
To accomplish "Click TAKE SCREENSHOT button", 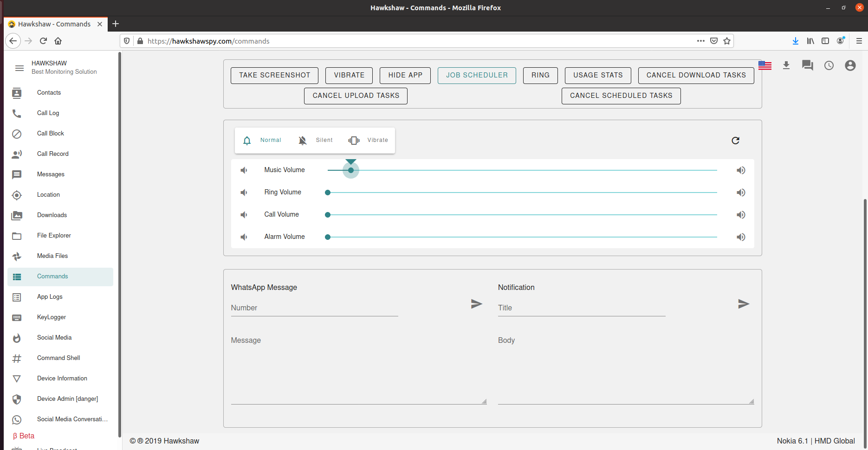I will [274, 75].
